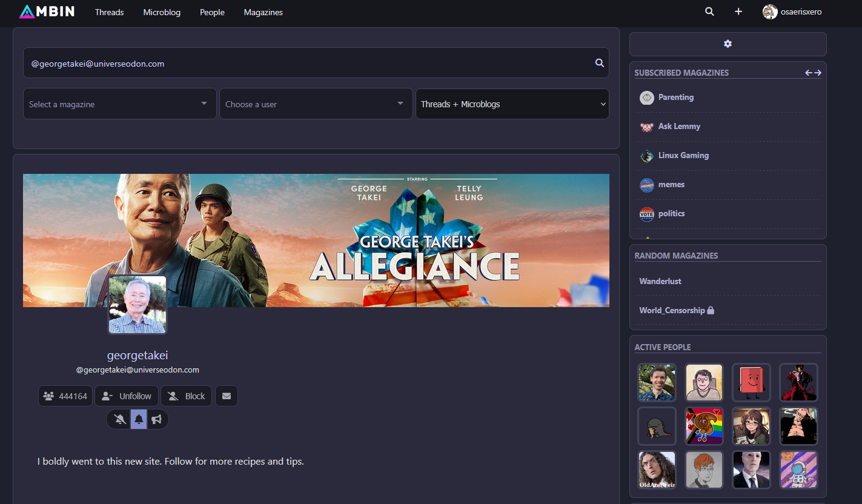
Task: Click @georgetakei@universeodon.com handle under name
Action: 138,370
